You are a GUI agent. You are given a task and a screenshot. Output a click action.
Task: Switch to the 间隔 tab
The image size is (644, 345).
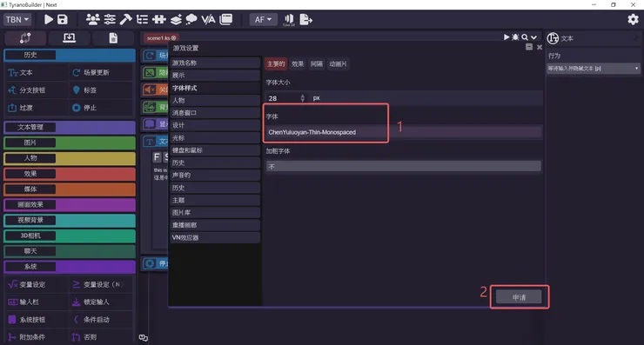click(316, 64)
